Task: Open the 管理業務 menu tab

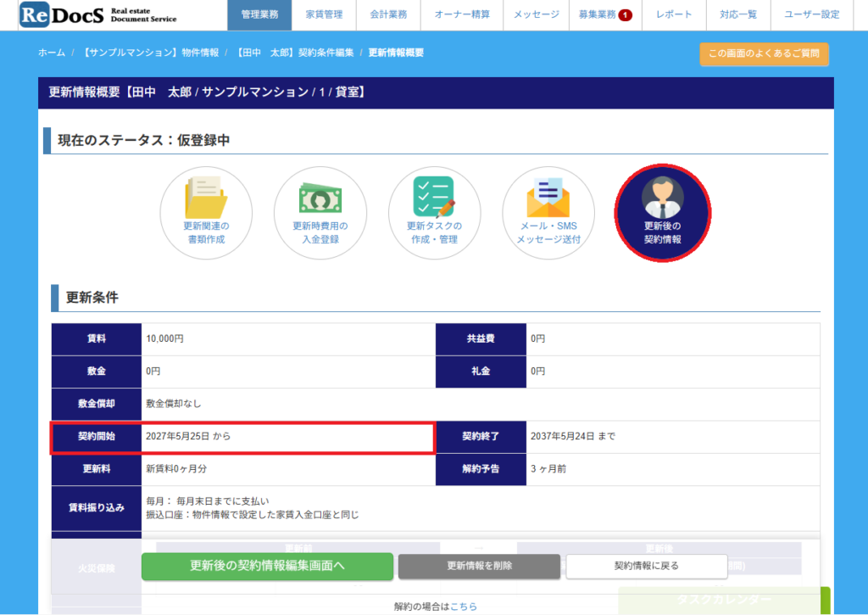Action: click(259, 15)
